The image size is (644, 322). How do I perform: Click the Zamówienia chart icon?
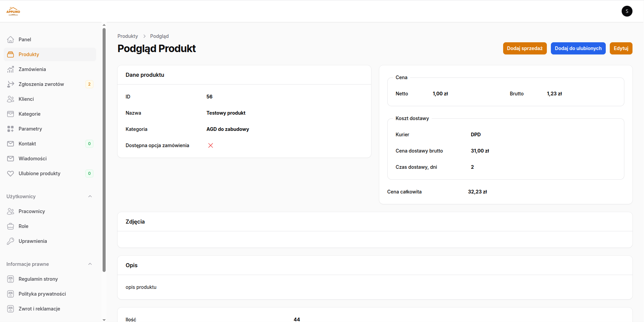coord(10,69)
